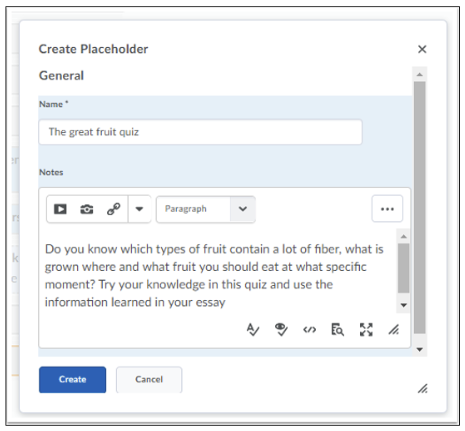The image size is (465, 431).
Task: Click the Cancel button
Action: click(149, 379)
